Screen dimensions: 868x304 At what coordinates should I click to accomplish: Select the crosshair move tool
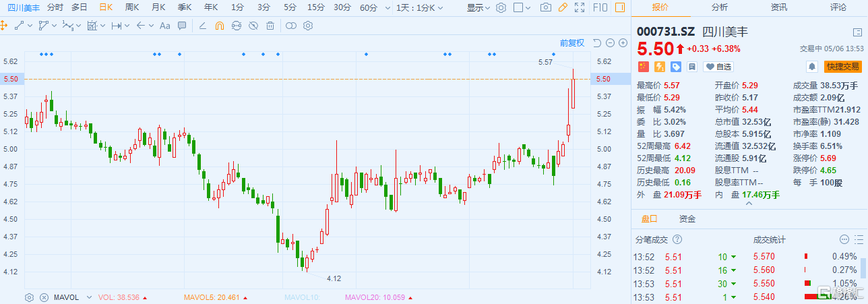click(4, 26)
